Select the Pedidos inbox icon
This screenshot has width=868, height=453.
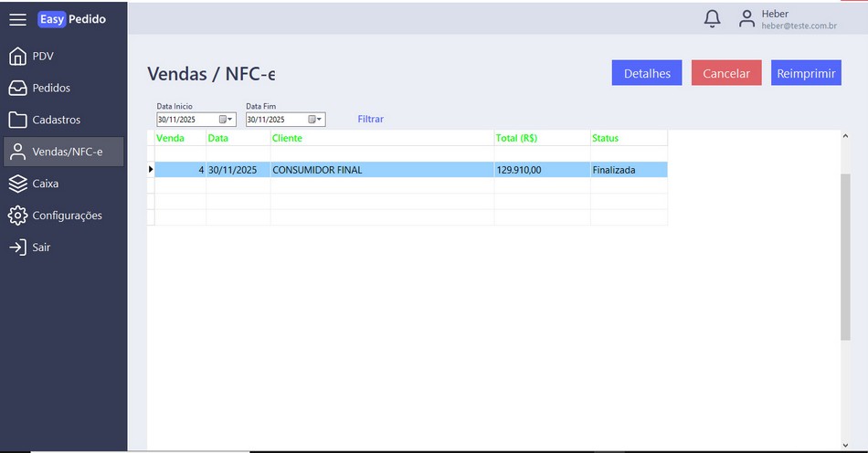17,89
